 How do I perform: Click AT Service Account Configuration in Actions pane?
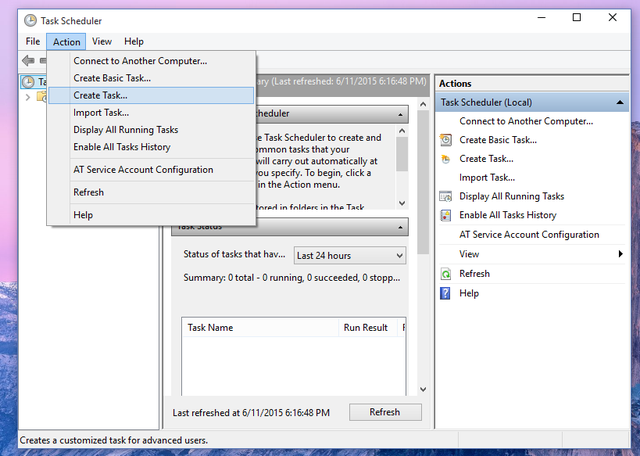click(x=529, y=235)
